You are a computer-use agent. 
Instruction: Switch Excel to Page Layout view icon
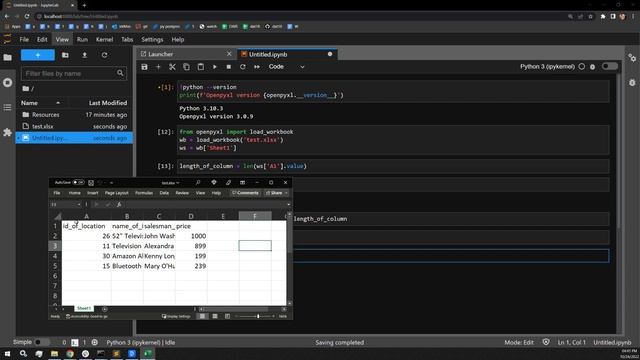tap(215, 316)
